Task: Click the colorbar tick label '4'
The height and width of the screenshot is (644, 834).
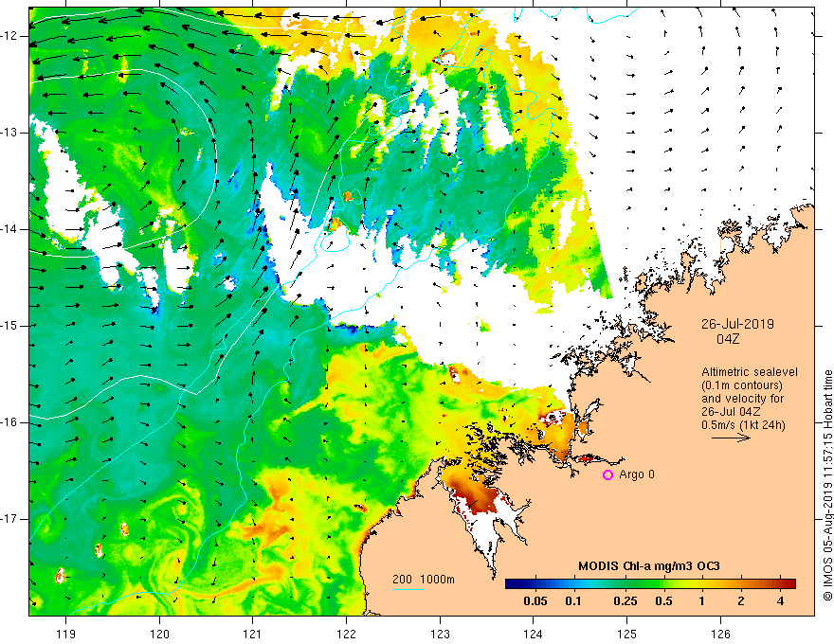Action: click(x=780, y=601)
